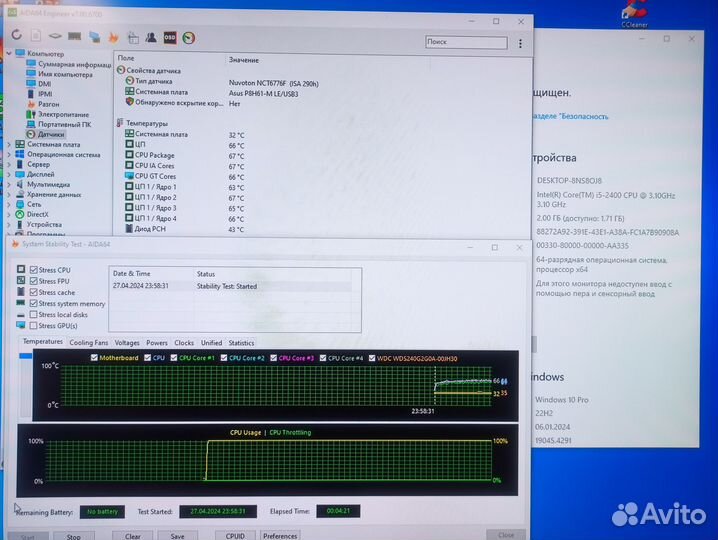
Task: Switch to the Cooling Fans tab
Action: pyautogui.click(x=88, y=342)
